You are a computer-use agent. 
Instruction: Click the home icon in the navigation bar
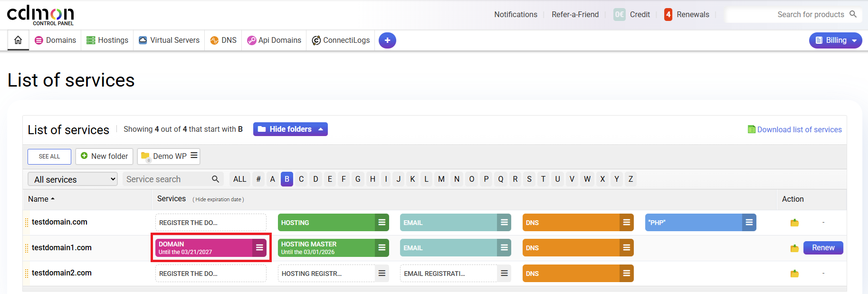[x=18, y=40]
